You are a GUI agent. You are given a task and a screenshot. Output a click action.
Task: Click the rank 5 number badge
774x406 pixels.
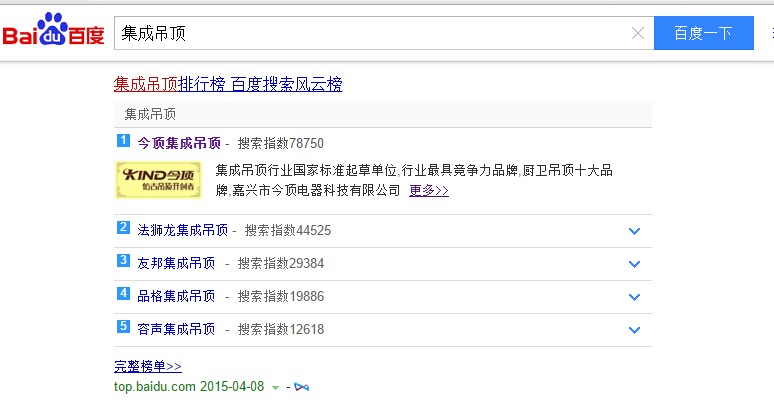click(x=123, y=326)
